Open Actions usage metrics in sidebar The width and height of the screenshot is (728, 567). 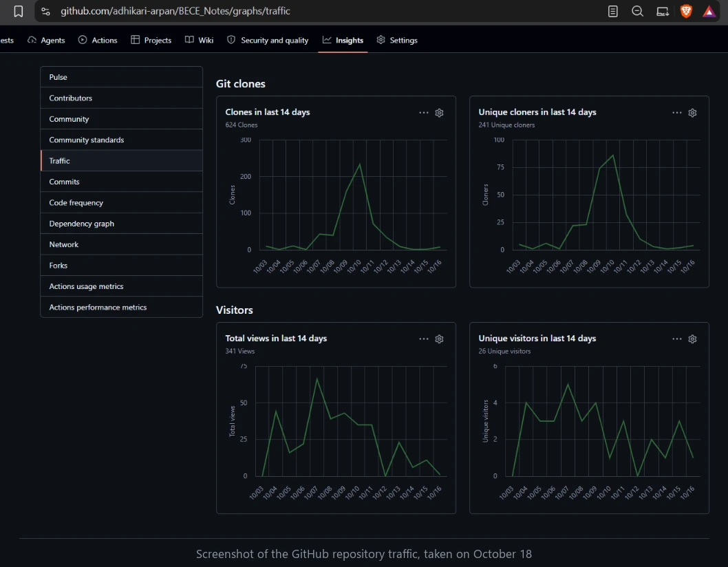pyautogui.click(x=122, y=286)
